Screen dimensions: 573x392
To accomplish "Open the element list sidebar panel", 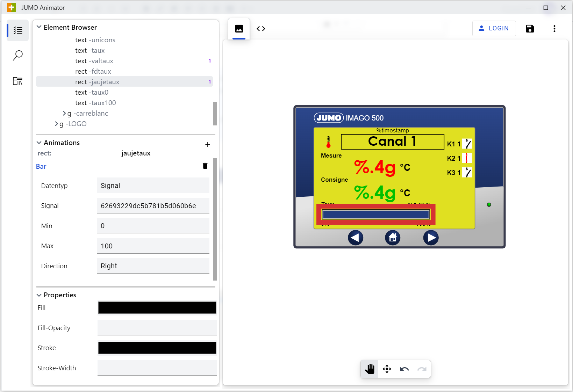I will coord(17,31).
